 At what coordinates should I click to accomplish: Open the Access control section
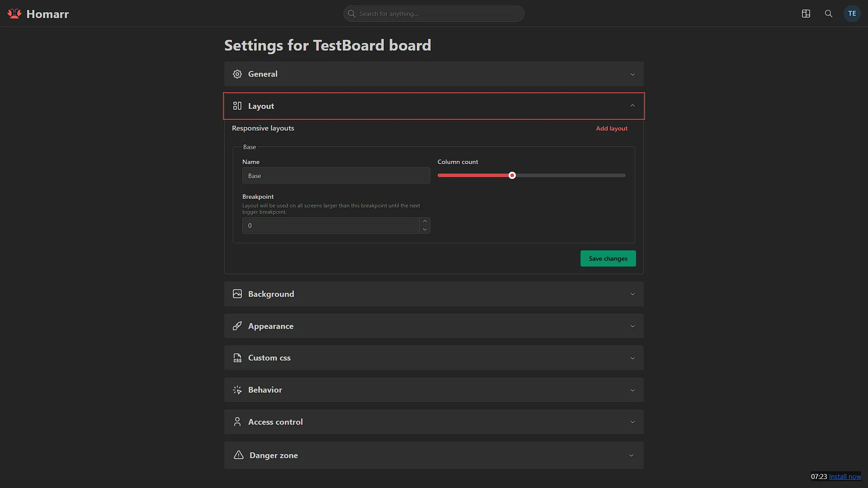click(x=434, y=422)
